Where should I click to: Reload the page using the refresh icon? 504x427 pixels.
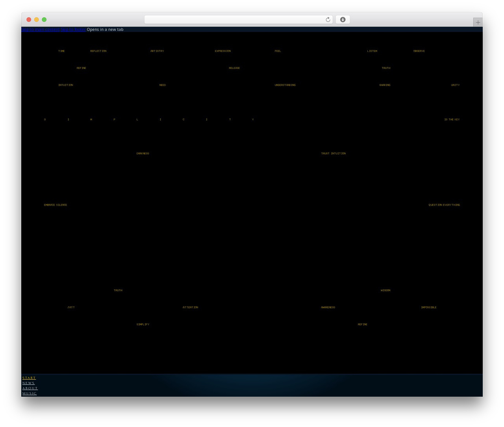click(328, 20)
